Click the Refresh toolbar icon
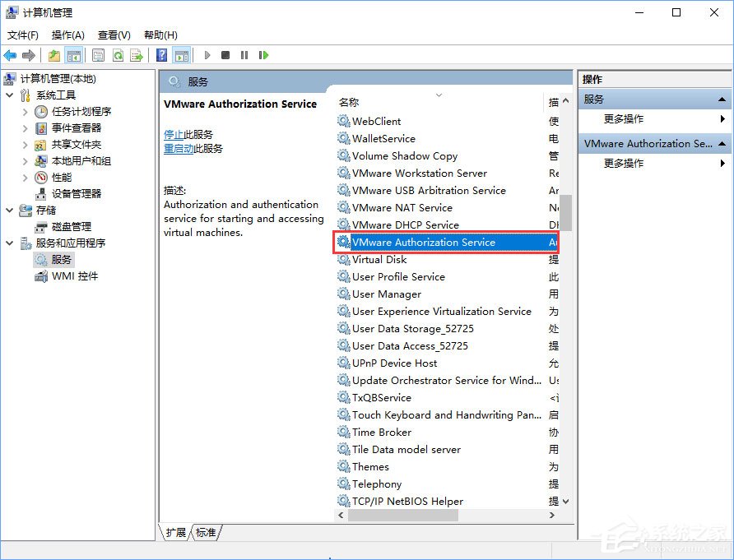 tap(117, 55)
